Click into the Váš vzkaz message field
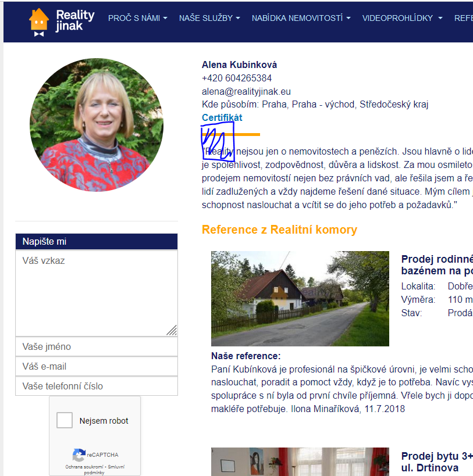This screenshot has width=473, height=476. pyautogui.click(x=97, y=293)
